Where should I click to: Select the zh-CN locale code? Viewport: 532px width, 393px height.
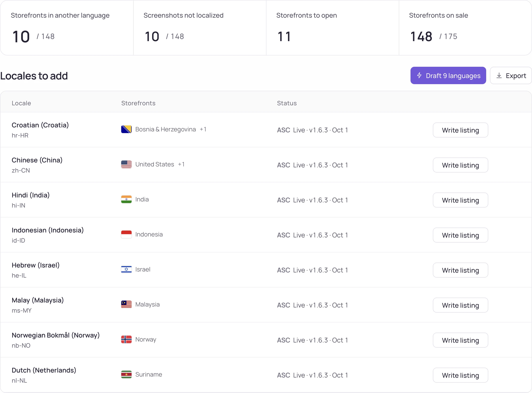[x=21, y=170]
